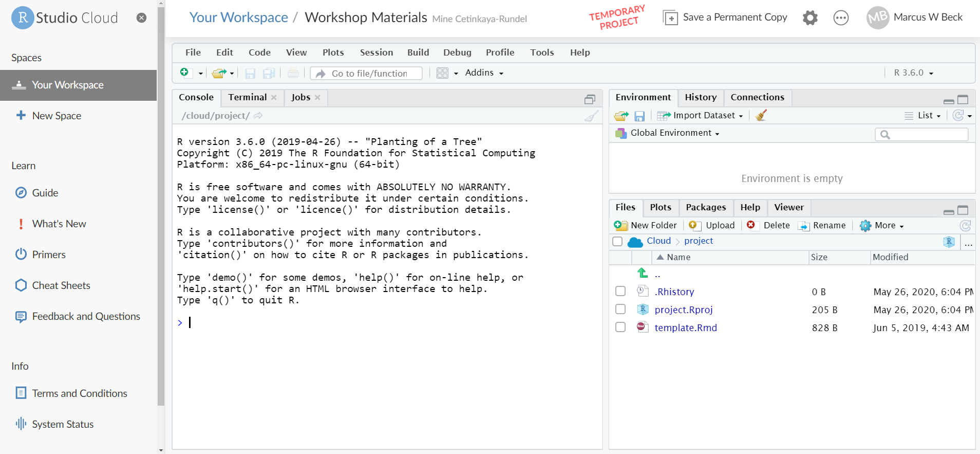Check the .Rhistory file checkbox
The width and height of the screenshot is (980, 454).
(x=620, y=291)
